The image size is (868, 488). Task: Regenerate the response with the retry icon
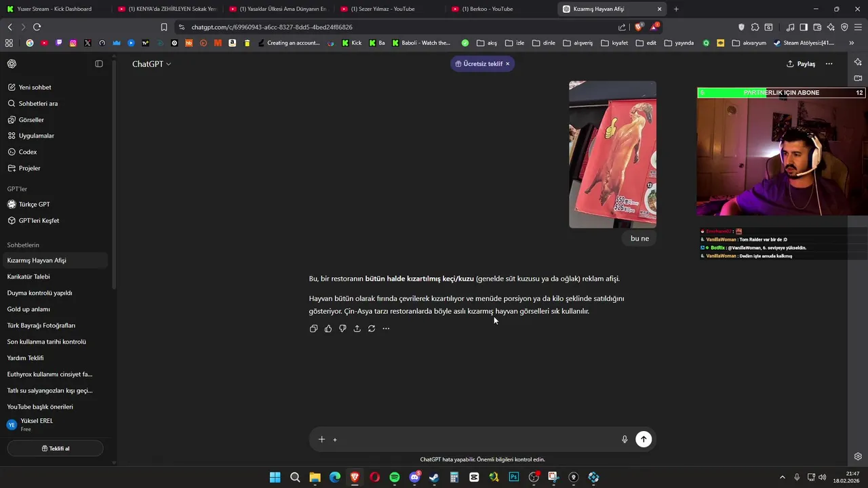[x=372, y=329]
